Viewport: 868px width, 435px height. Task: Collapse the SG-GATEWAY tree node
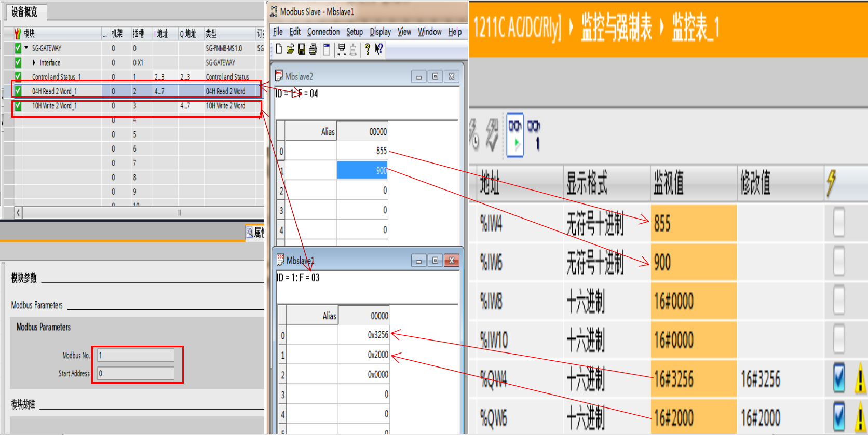point(26,48)
